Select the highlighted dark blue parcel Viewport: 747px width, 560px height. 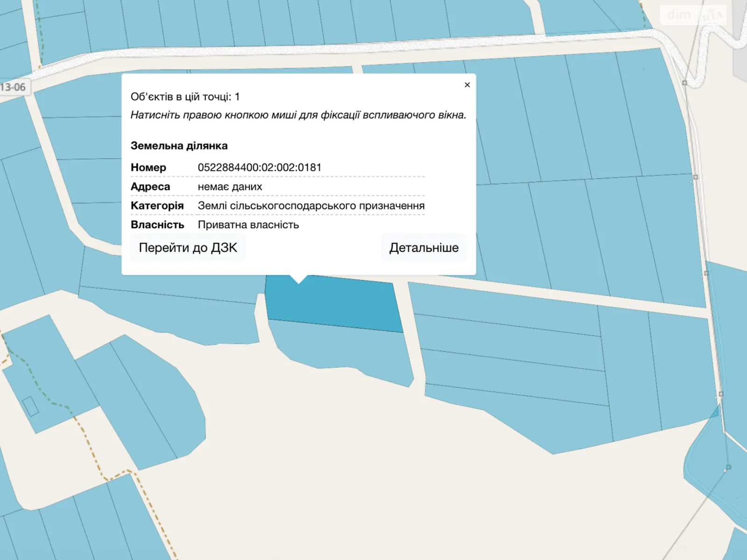[x=336, y=303]
